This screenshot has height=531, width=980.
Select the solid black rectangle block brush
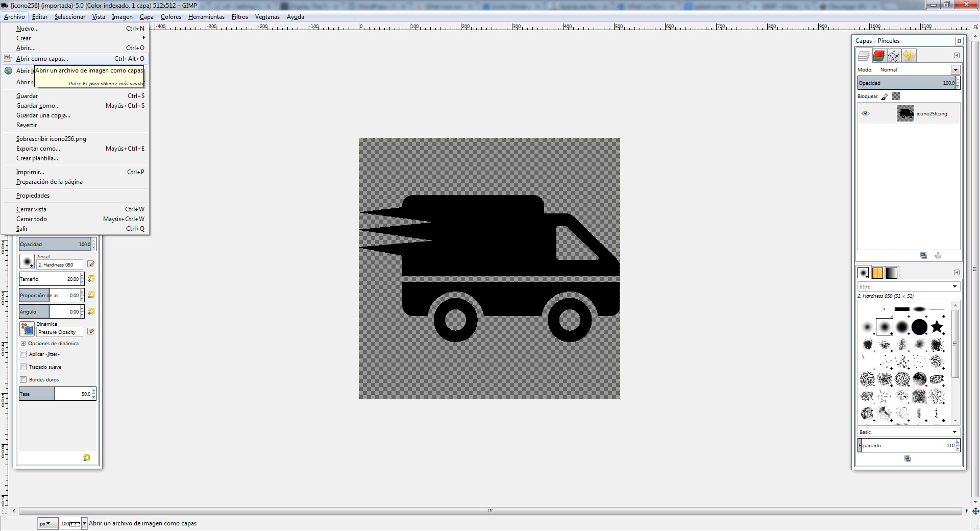(x=902, y=309)
